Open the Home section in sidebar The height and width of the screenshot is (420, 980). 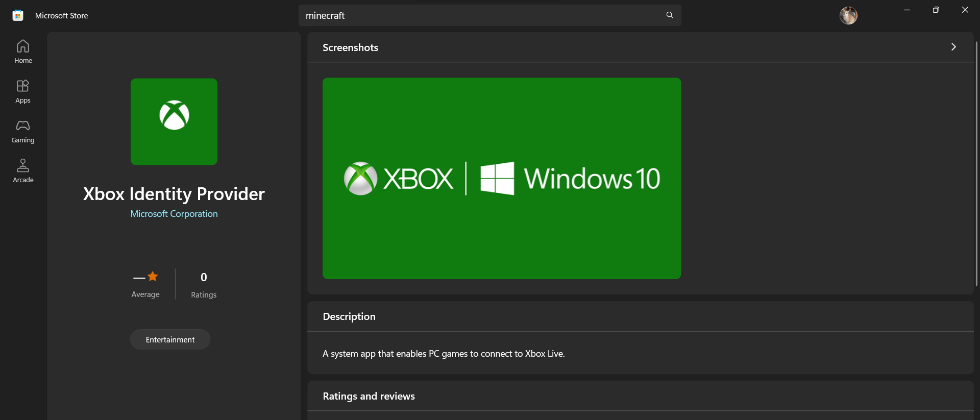click(x=23, y=52)
